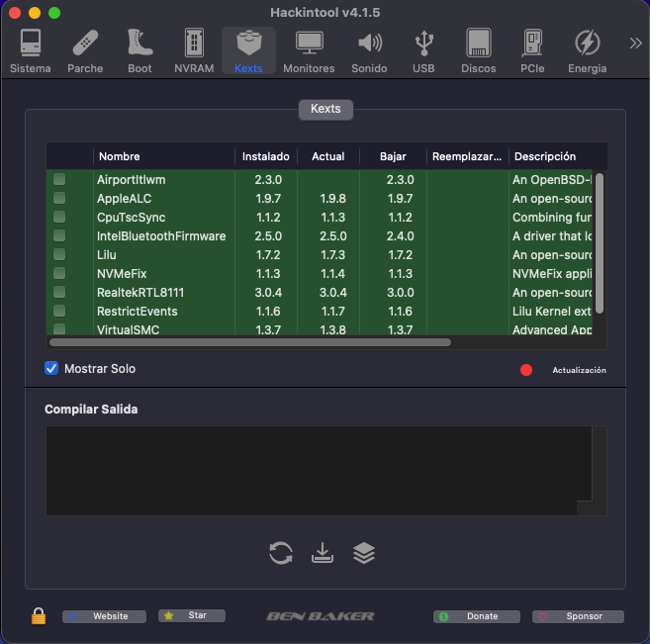
Task: Toggle the Mostrar Solo checkbox
Action: point(51,368)
